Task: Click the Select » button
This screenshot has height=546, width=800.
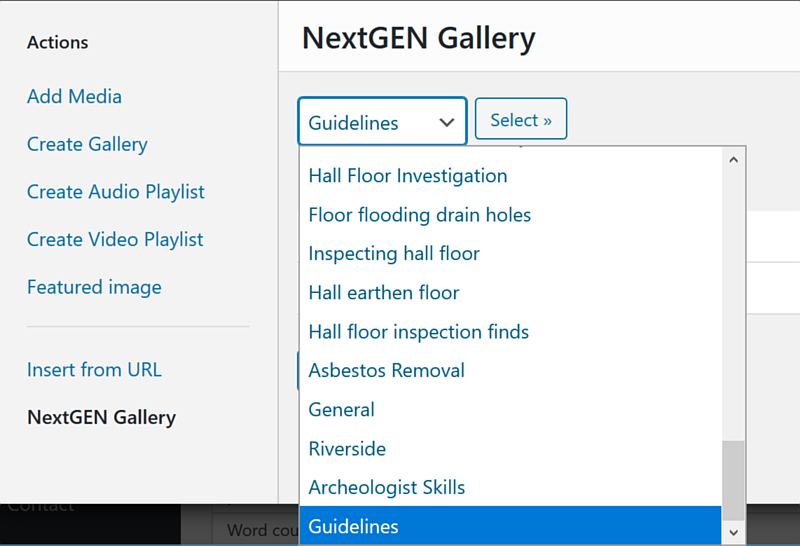Action: (520, 119)
